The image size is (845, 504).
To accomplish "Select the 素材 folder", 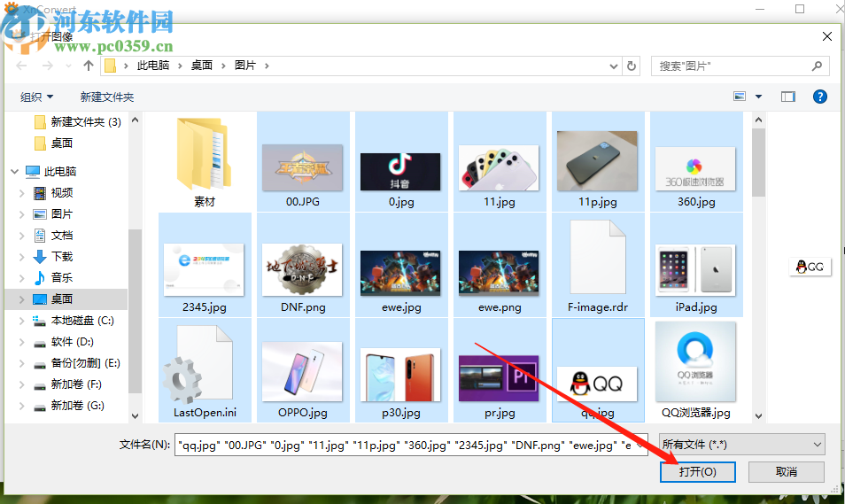I will pyautogui.click(x=205, y=162).
